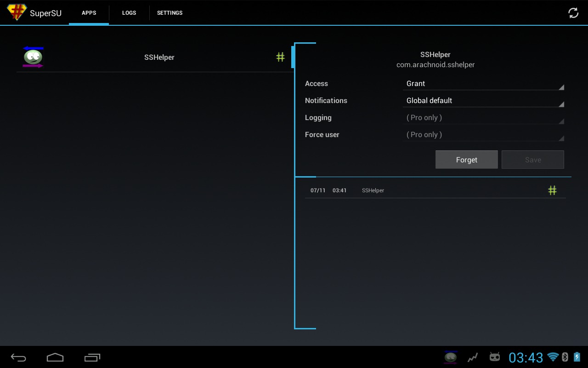Open the Logging Pro only dropdown
This screenshot has height=368, width=588.
coord(483,118)
